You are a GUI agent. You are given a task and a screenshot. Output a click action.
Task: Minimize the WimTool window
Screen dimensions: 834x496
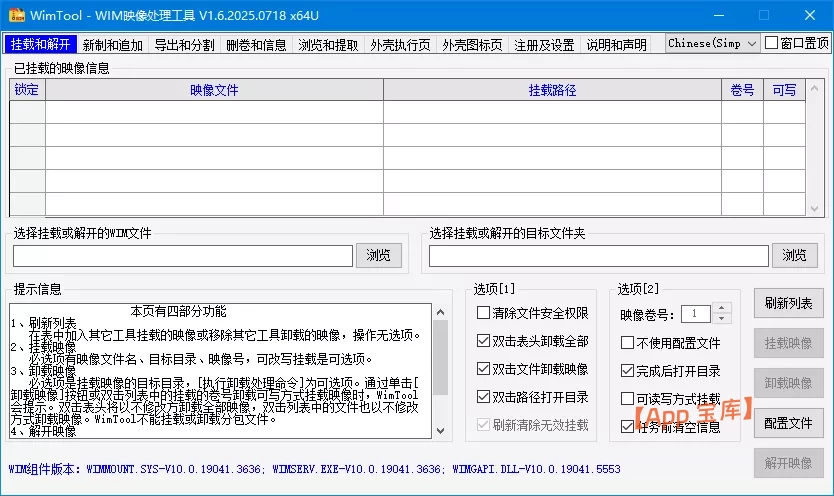(719, 15)
